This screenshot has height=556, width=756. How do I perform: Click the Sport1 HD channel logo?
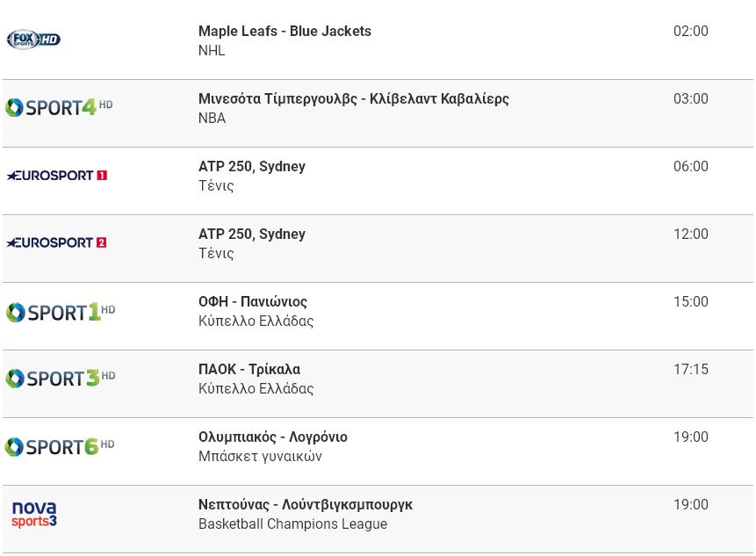click(61, 312)
